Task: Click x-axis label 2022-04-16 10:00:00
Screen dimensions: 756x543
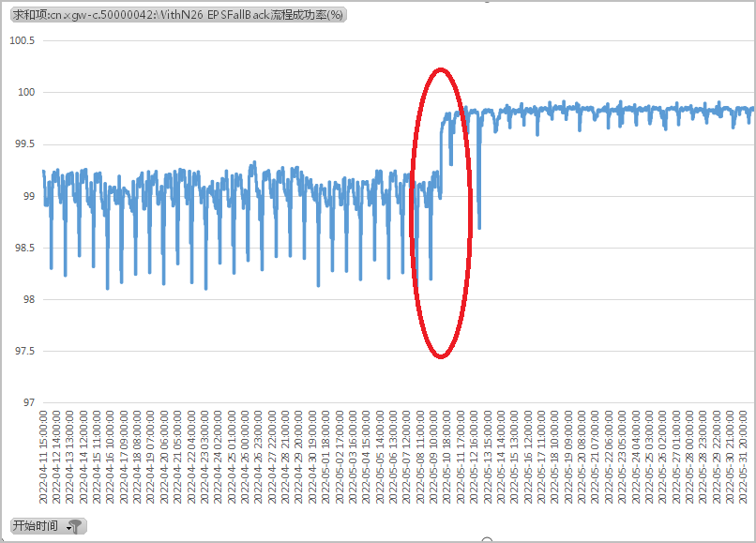Action: coord(110,457)
